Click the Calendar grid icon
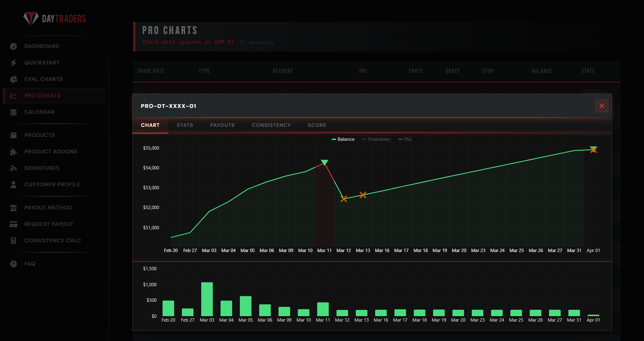 (x=13, y=112)
